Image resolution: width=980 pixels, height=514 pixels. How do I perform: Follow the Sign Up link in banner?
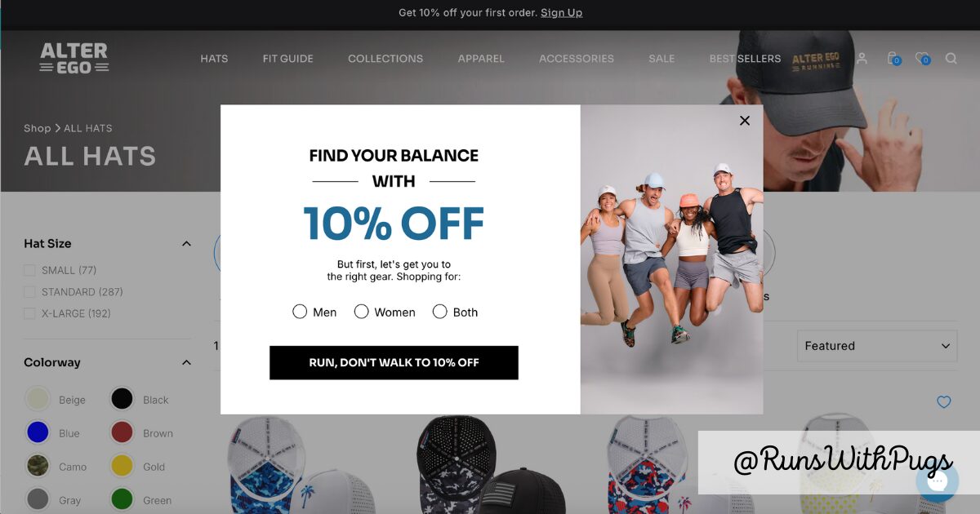(x=562, y=13)
